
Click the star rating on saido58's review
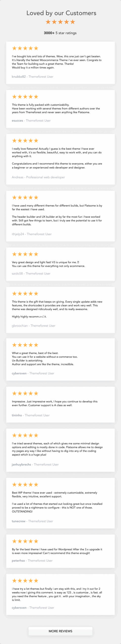point(25,254)
